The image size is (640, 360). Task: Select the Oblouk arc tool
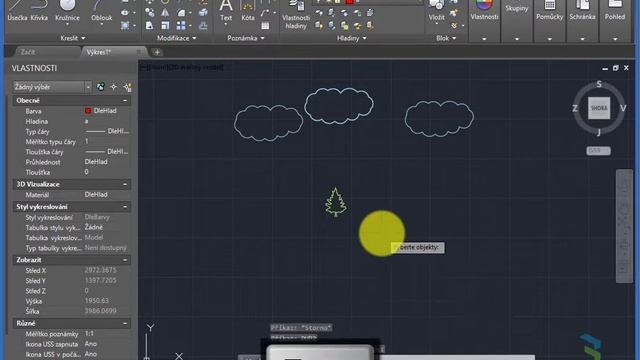tap(101, 11)
